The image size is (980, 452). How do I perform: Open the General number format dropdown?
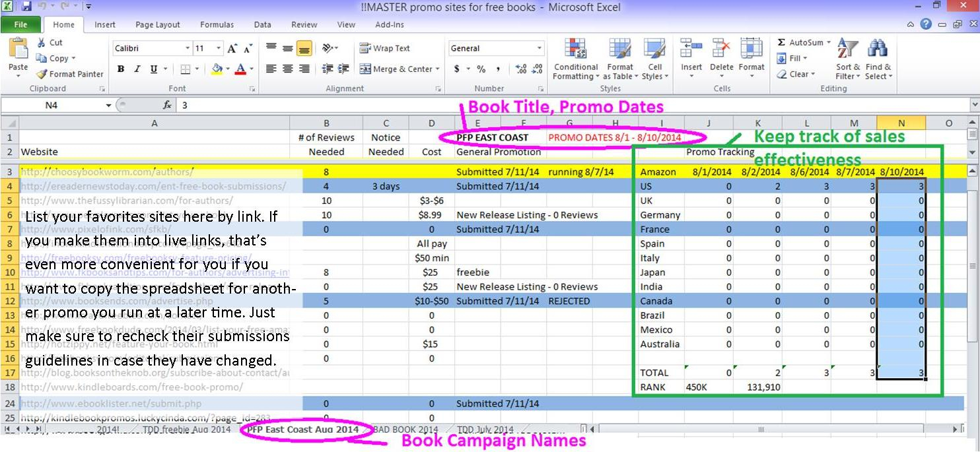[x=539, y=49]
